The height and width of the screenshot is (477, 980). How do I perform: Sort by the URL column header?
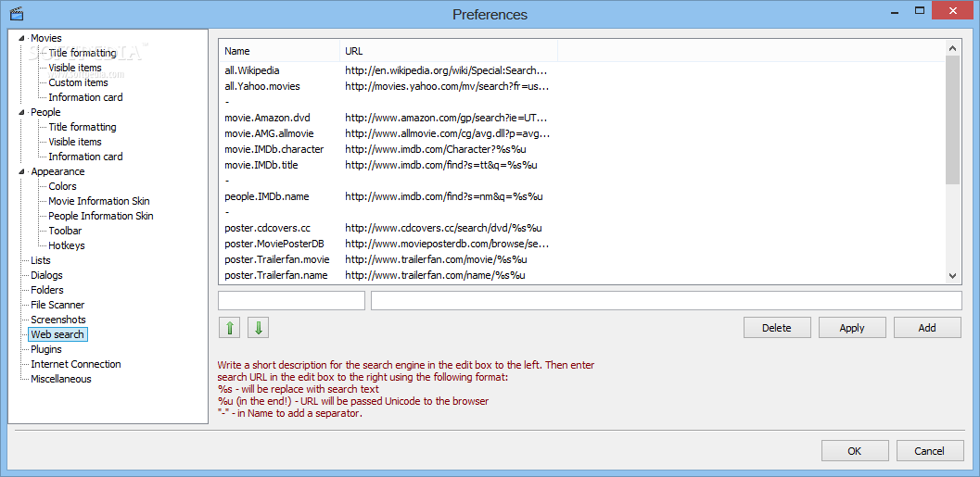point(448,51)
